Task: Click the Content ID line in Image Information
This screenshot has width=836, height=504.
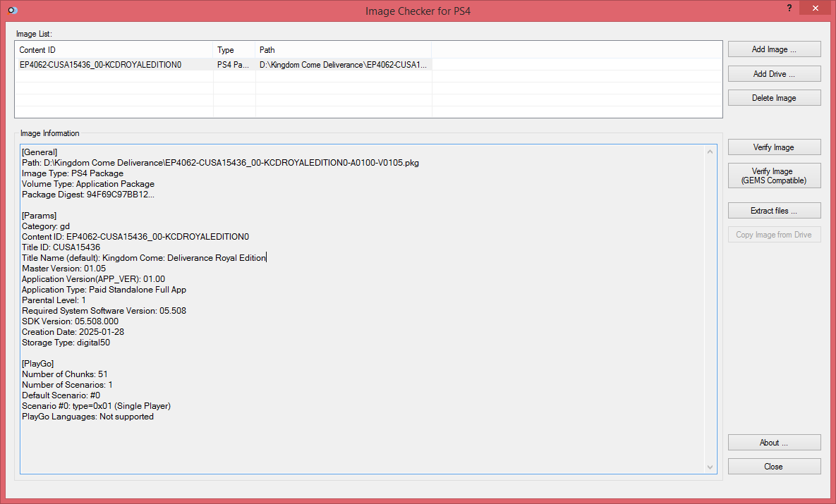Action: click(135, 237)
